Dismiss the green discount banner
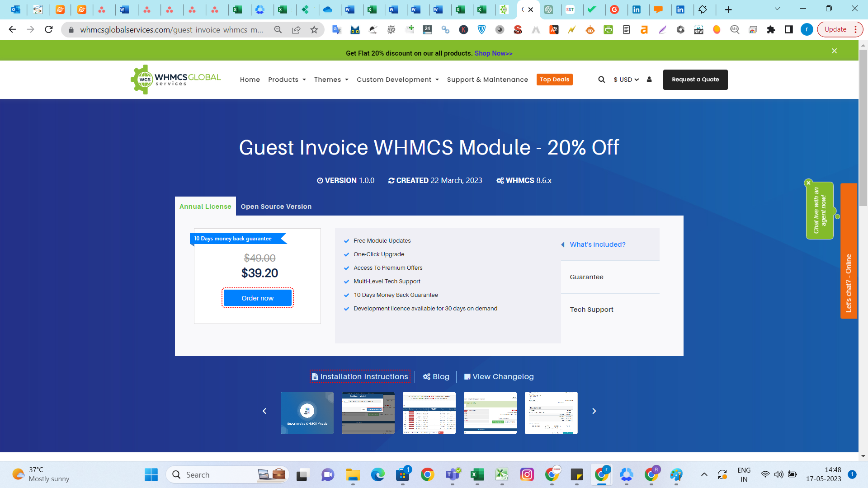The image size is (868, 488). [x=834, y=51]
